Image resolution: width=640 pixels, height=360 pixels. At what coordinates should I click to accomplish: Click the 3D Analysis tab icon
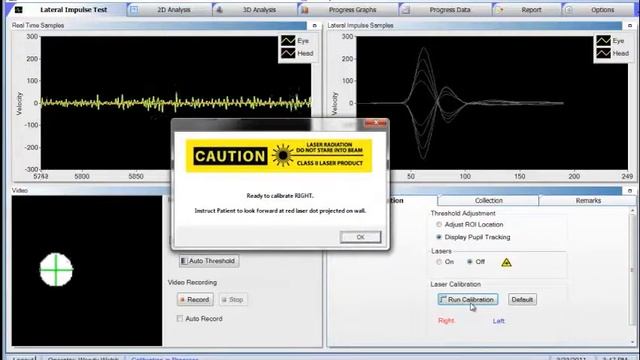219,9
